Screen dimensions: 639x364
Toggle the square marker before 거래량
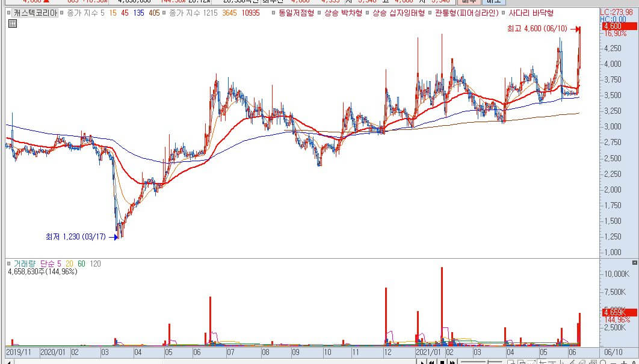click(x=8, y=264)
